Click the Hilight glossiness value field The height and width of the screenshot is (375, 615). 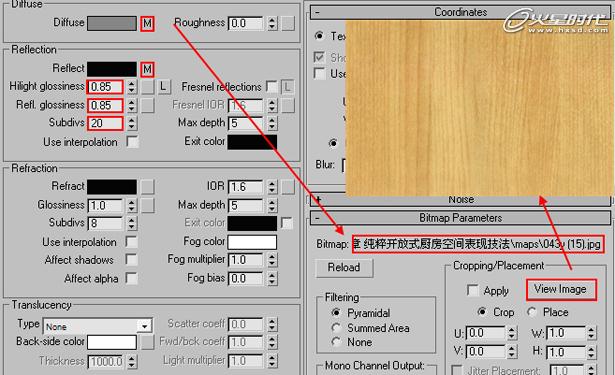106,87
